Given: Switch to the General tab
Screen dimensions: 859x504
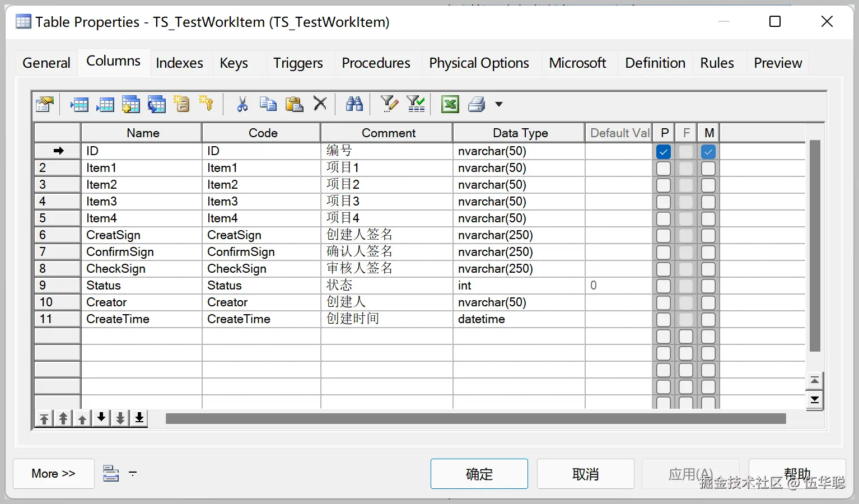Looking at the screenshot, I should point(46,63).
